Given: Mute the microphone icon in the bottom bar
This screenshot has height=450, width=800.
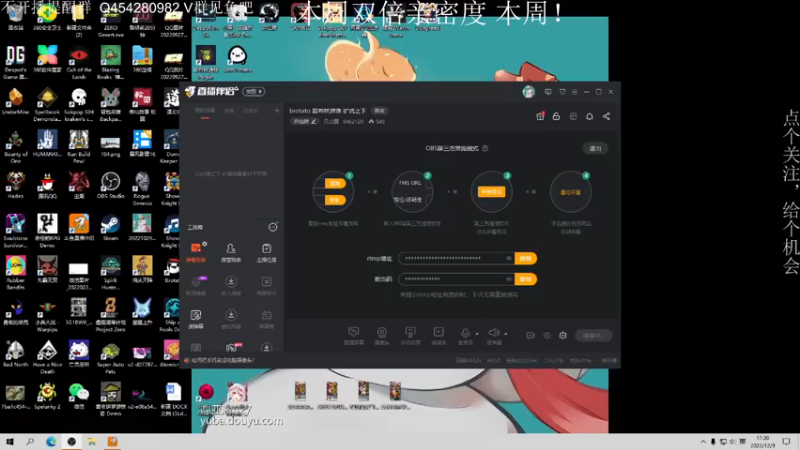Looking at the screenshot, I should click(x=465, y=335).
